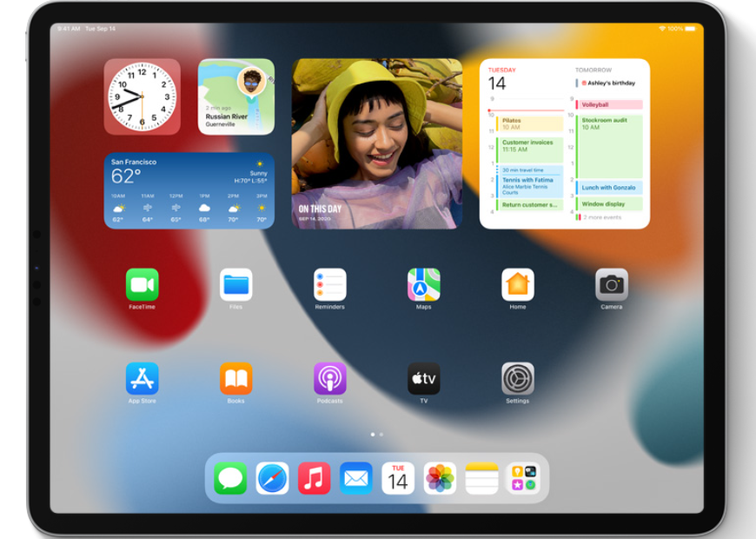The image size is (756, 539).
Task: Tap the second home screen page dot
Action: pos(381,435)
